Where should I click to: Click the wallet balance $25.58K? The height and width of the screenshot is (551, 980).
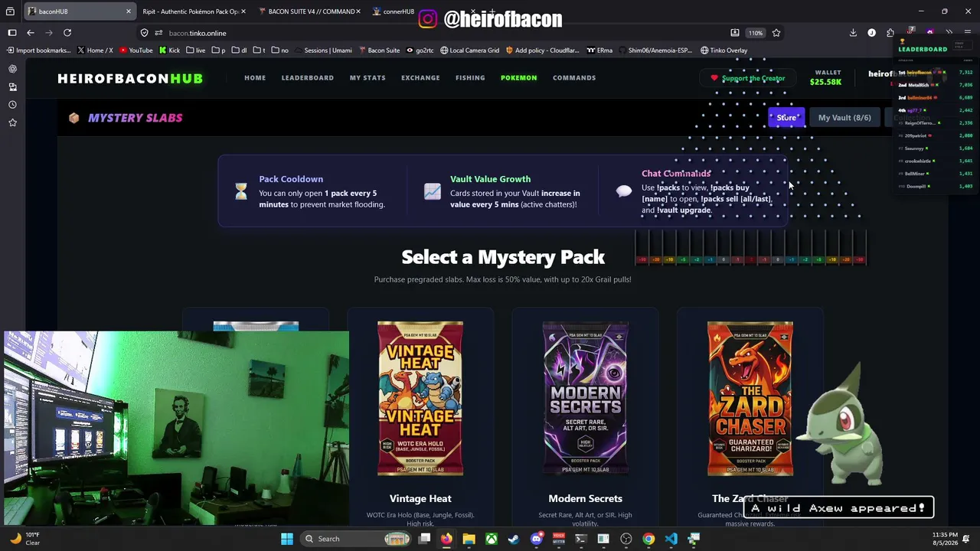click(x=826, y=82)
